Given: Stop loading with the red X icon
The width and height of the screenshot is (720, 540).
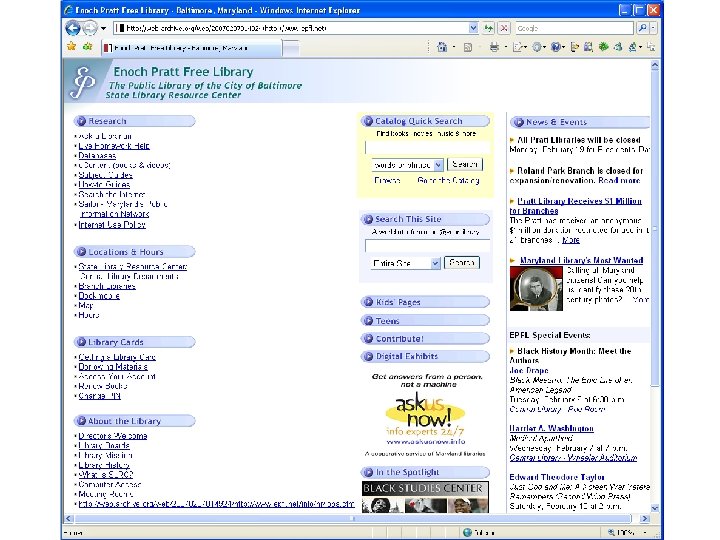Looking at the screenshot, I should 504,28.
